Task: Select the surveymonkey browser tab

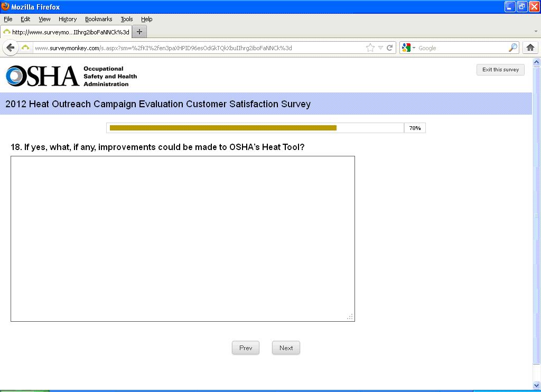Action: 66,32
